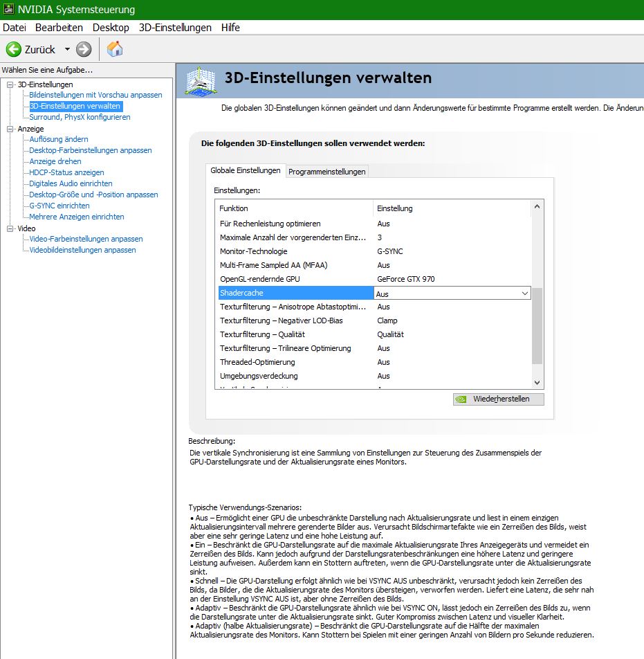
Task: Open the back history dropdown arrow
Action: coord(67,49)
